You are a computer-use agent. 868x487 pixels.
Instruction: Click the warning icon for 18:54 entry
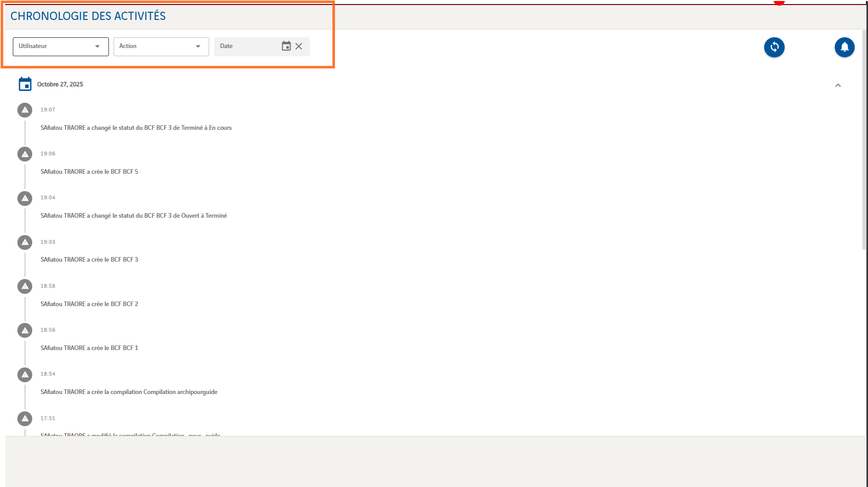(x=25, y=375)
